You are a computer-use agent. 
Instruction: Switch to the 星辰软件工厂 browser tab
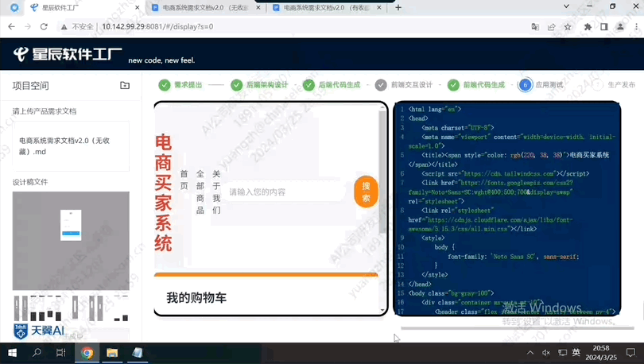coord(84,8)
